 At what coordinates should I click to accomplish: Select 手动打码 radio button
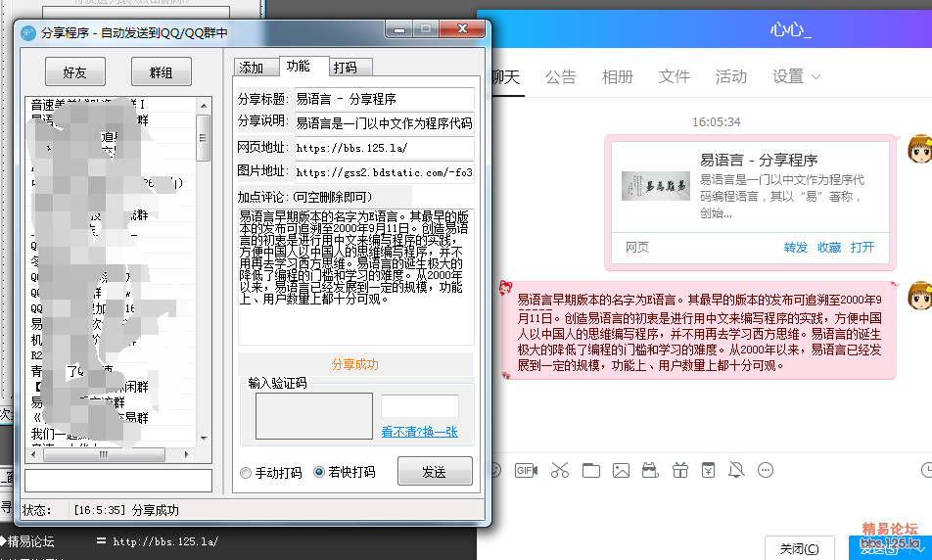pos(246,473)
